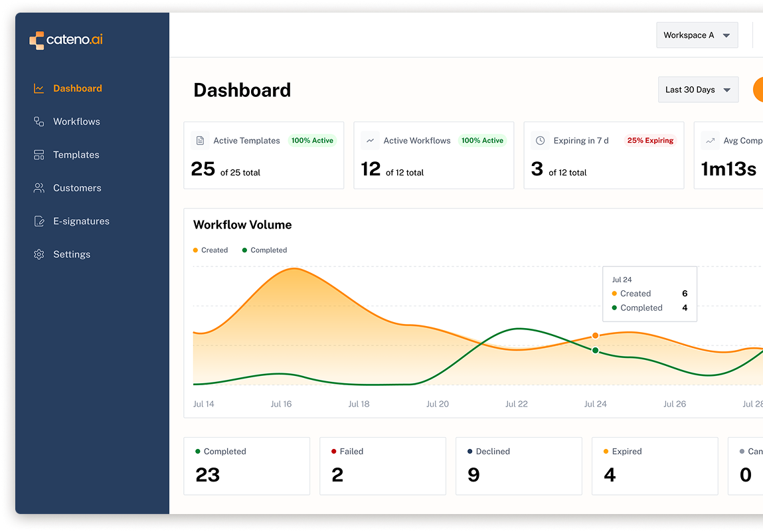Click the document icon on Active Templates card

[x=200, y=141]
